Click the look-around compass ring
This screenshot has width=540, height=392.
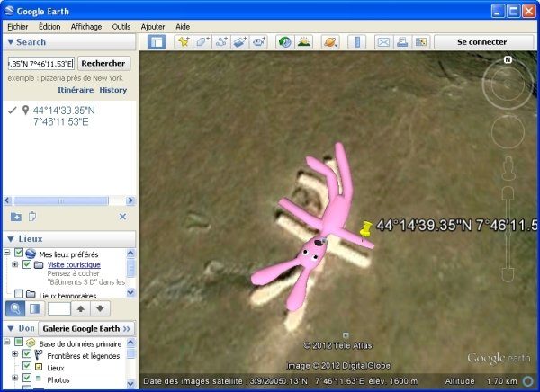508,84
